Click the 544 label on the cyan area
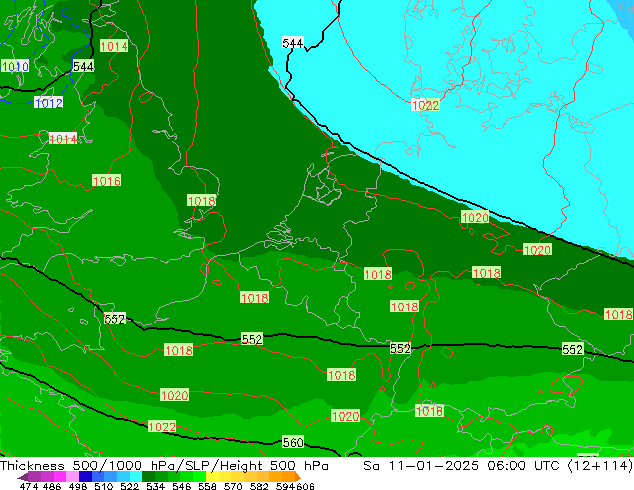634x490 pixels. click(x=293, y=43)
